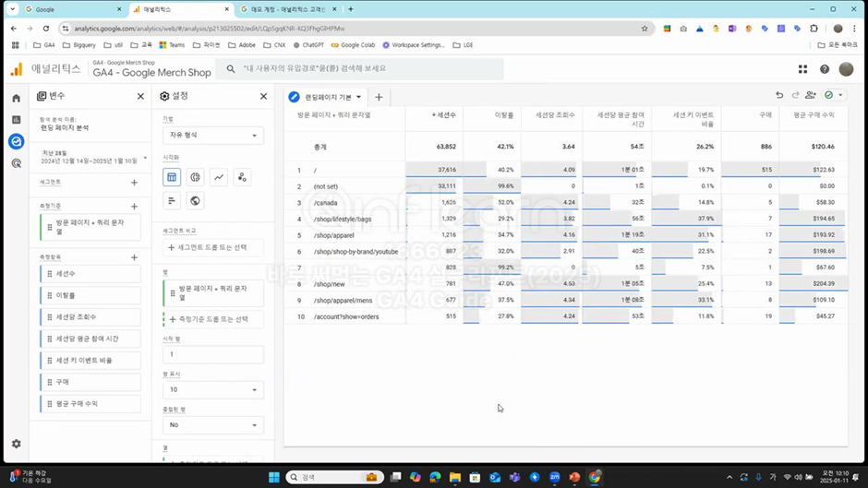Select the 세션당 평균 참여 시간 metric chip
868x488 pixels.
90,339
